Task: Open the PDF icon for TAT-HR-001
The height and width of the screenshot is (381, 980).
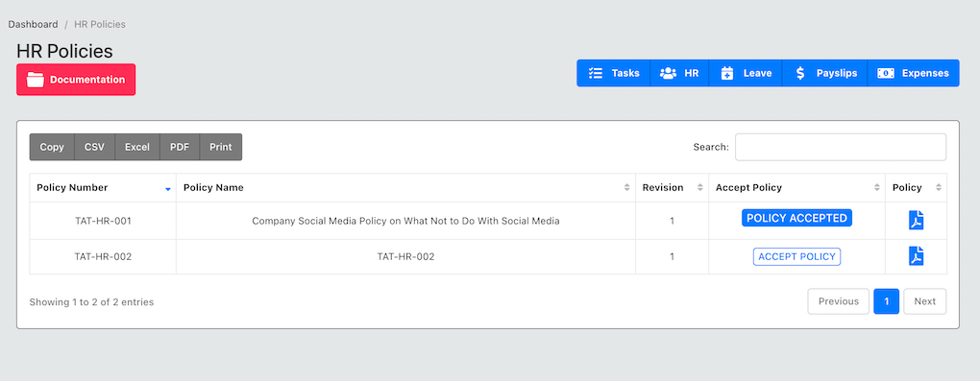Action: pyautogui.click(x=916, y=220)
